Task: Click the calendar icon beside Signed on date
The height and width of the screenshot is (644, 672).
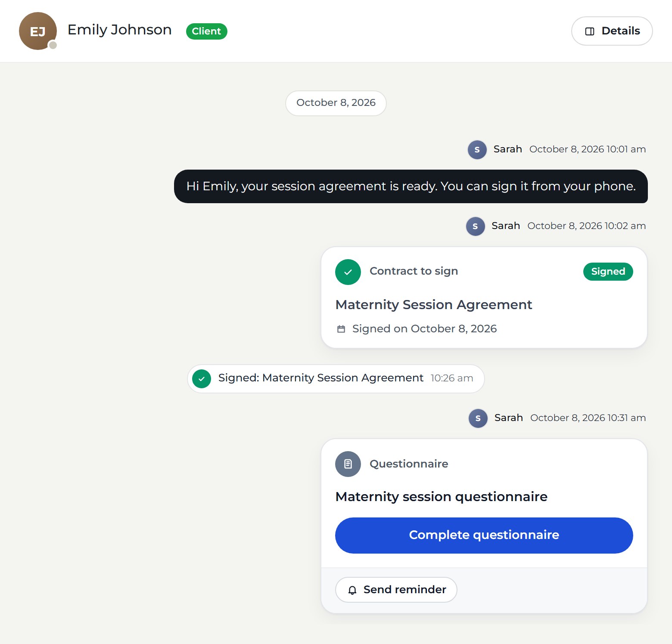Action: click(341, 329)
